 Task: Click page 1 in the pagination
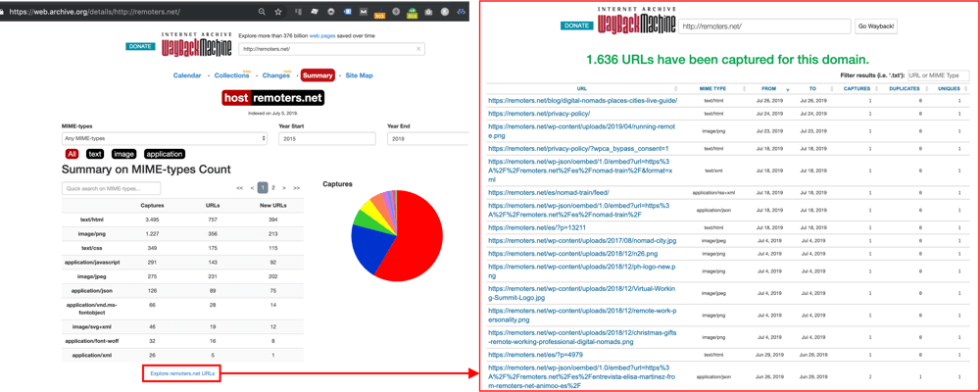click(x=263, y=187)
